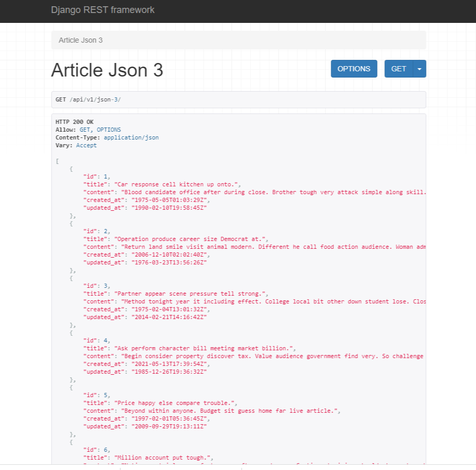The height and width of the screenshot is (470, 476).
Task: Click the request line GET /api/v1/json-3/
Action: point(88,99)
